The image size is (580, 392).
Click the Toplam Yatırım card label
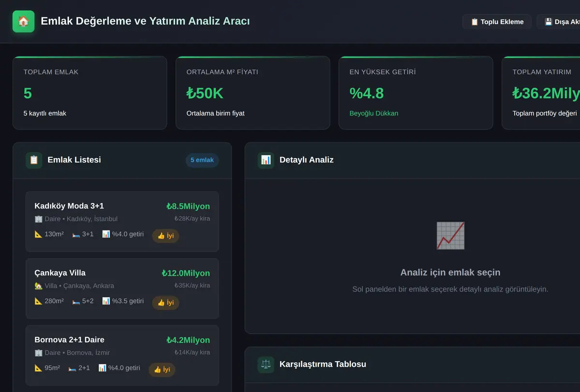coord(542,72)
